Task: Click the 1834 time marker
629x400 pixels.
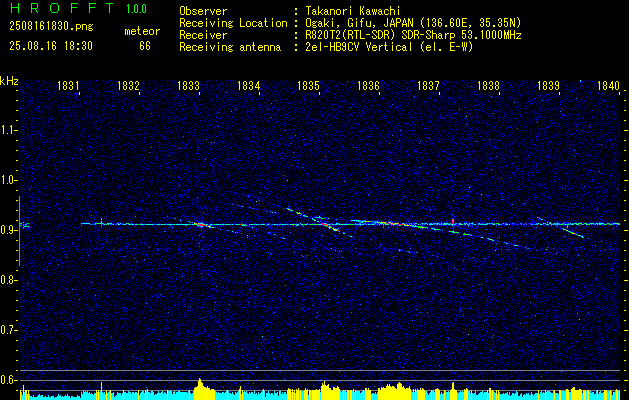Action: (248, 86)
